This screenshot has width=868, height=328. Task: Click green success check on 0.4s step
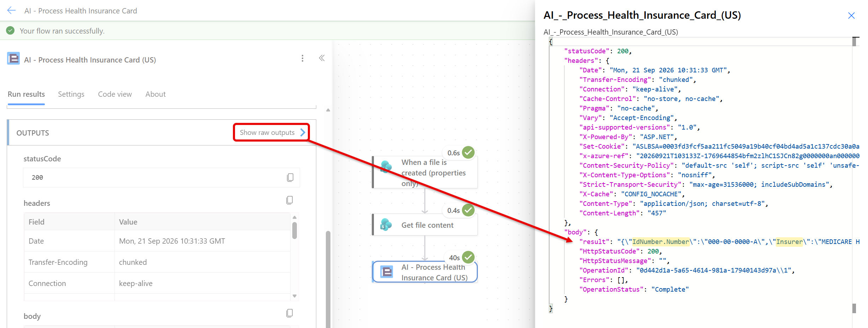coord(469,210)
